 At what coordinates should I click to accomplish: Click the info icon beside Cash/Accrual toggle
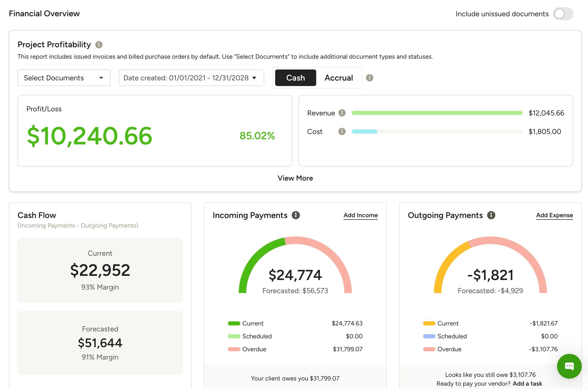pyautogui.click(x=370, y=78)
